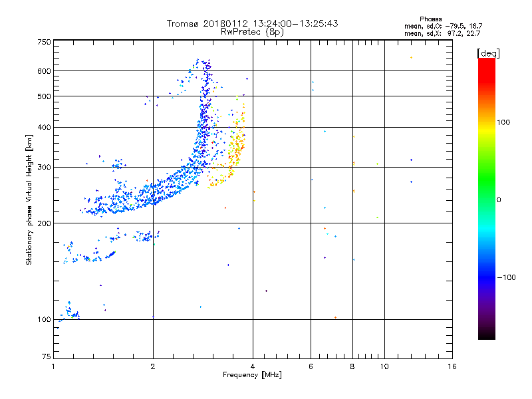Click the colorbar '0' tick label
This screenshot has height=399, width=532.
pyautogui.click(x=499, y=200)
